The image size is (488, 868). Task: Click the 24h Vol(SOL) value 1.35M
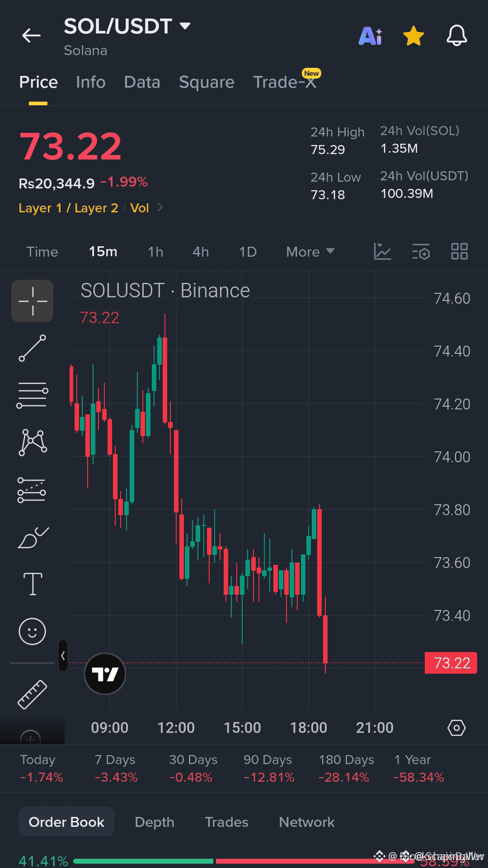point(399,148)
